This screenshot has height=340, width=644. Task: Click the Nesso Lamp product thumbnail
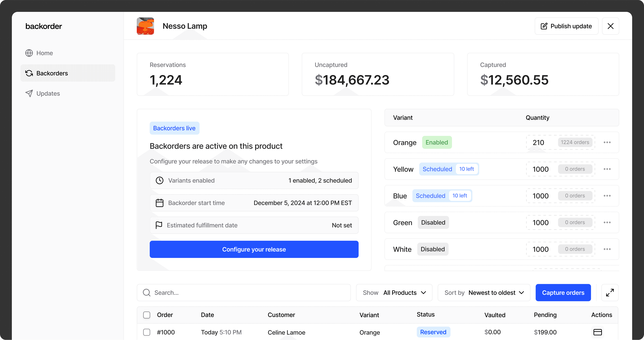[x=145, y=26]
